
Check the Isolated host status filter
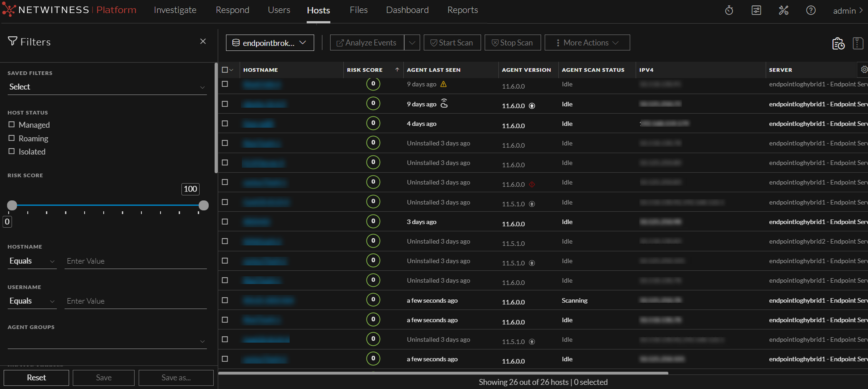click(11, 151)
